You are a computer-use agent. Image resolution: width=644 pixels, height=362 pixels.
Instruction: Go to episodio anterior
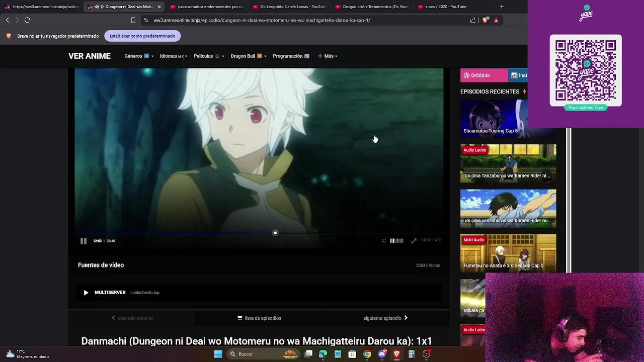click(x=132, y=318)
